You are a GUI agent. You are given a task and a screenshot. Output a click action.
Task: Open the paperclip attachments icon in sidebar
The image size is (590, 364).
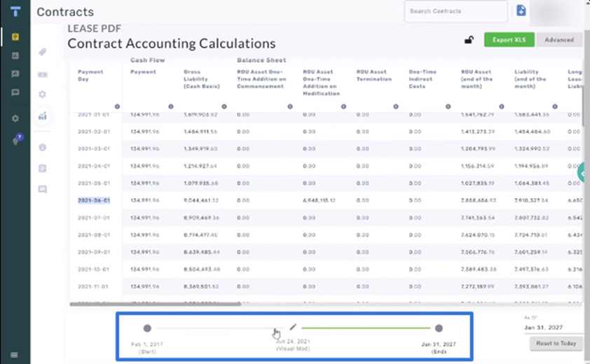(43, 52)
